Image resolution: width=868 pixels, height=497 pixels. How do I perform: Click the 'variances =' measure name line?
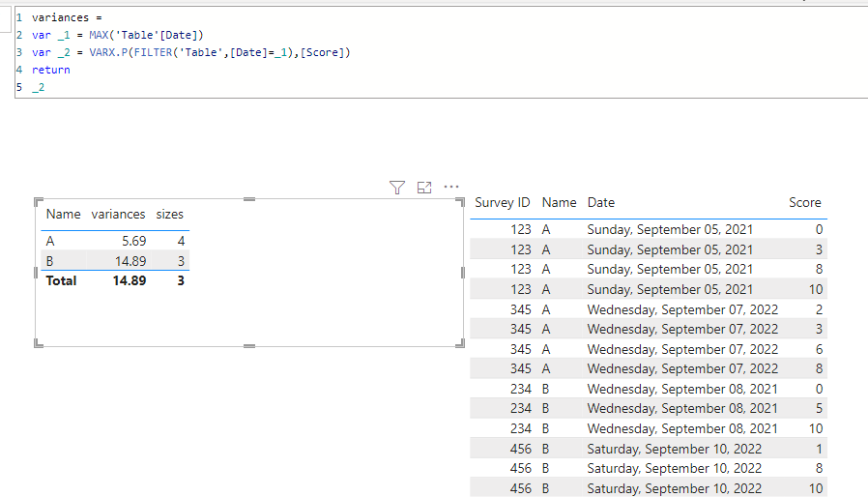coord(67,17)
